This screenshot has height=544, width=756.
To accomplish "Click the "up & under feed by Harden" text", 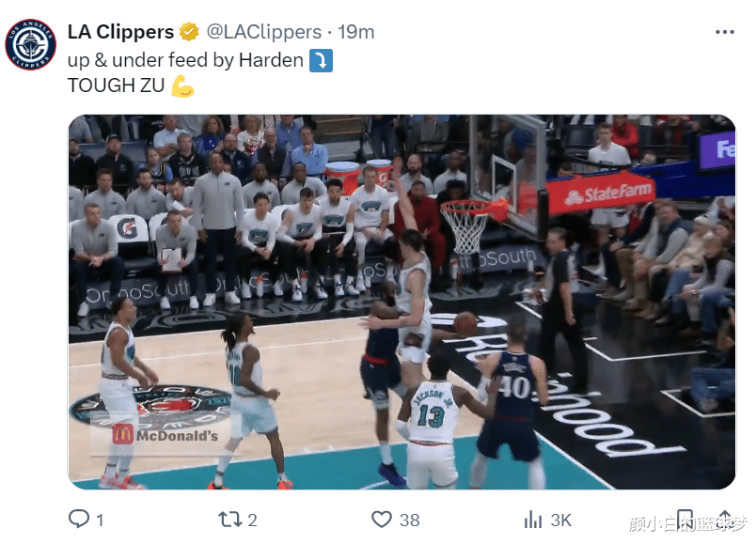I will 185,60.
